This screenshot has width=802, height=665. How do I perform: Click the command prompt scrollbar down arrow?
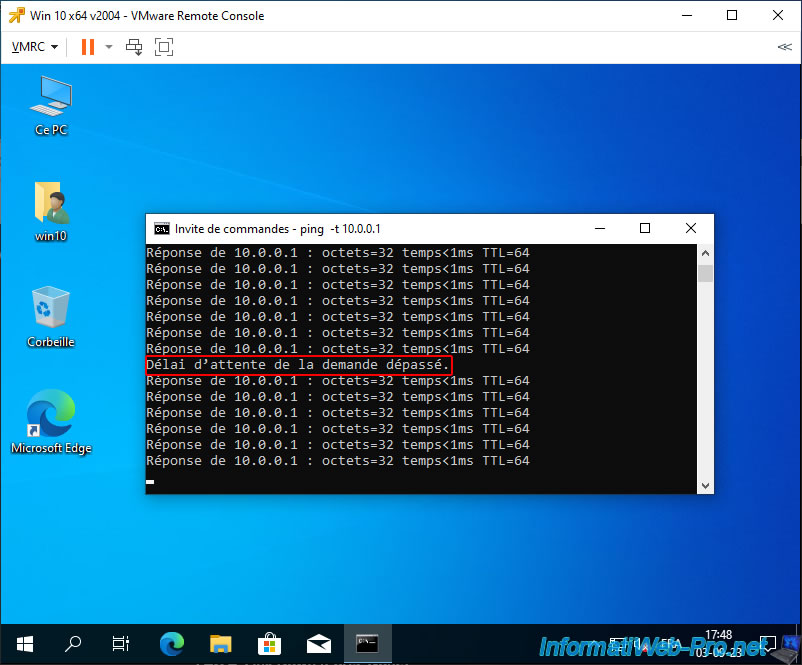[705, 485]
